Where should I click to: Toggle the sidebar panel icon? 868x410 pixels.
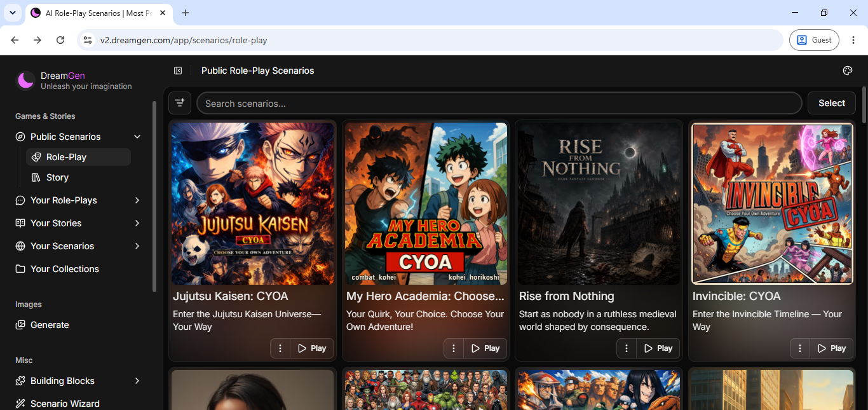coord(178,71)
